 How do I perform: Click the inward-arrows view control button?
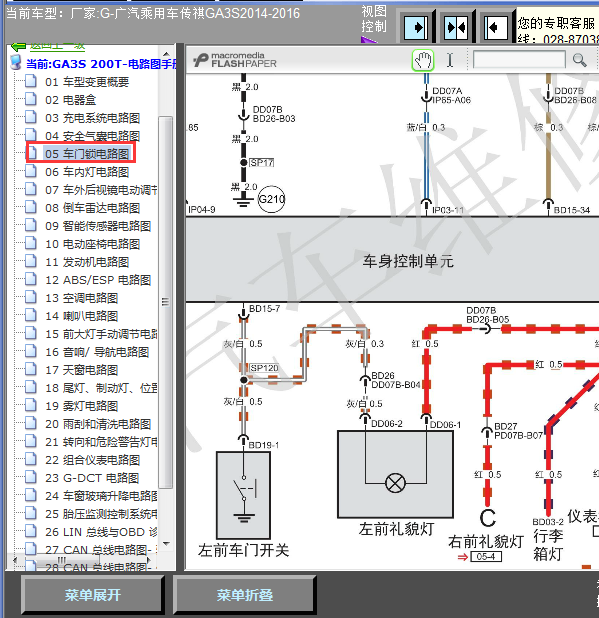(456, 28)
